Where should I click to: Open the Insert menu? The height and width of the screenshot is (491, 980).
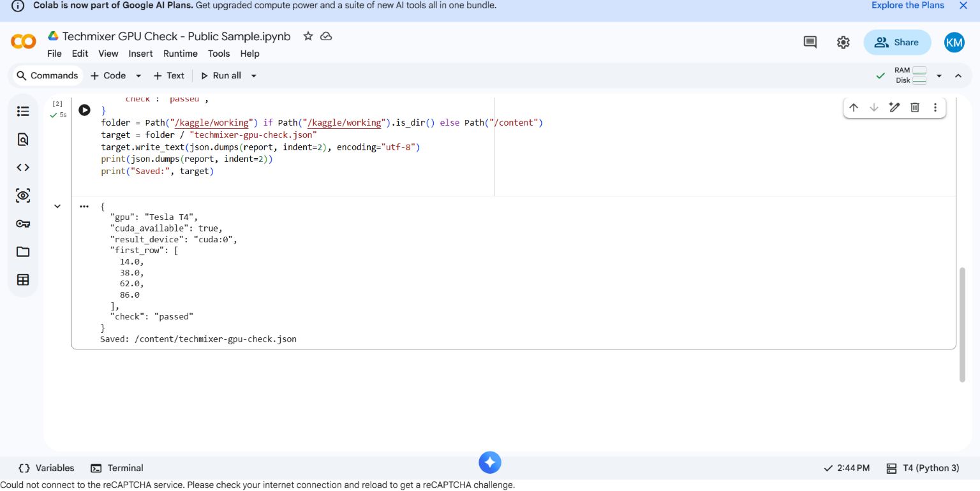point(140,54)
